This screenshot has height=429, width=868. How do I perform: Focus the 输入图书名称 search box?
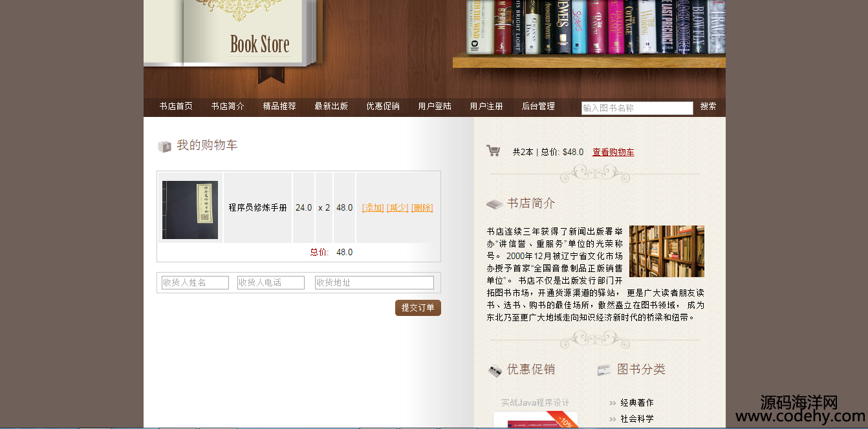click(637, 108)
